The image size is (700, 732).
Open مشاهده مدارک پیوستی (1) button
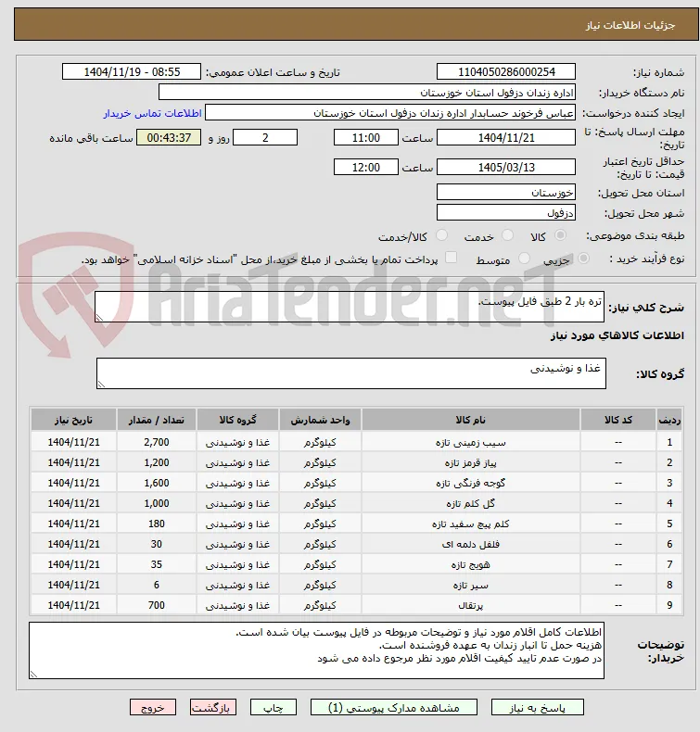click(x=394, y=707)
